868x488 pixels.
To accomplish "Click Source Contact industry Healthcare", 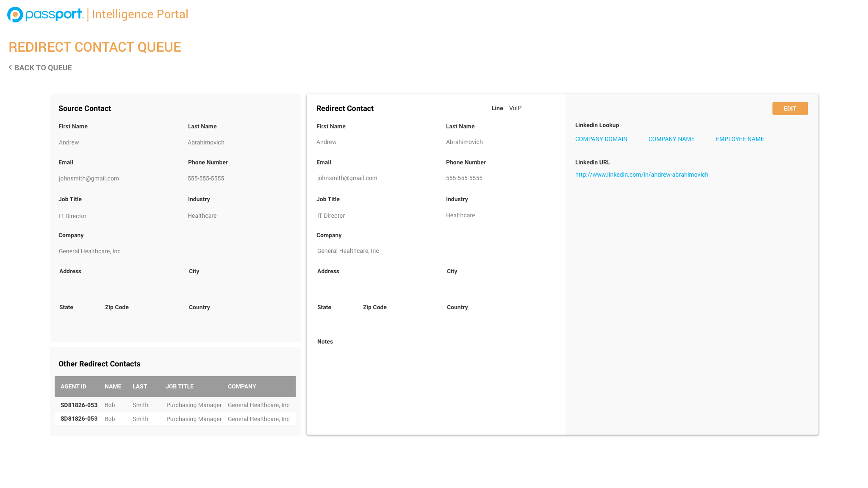I will coord(202,216).
